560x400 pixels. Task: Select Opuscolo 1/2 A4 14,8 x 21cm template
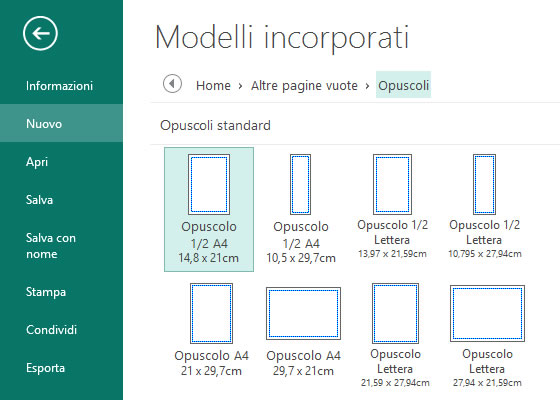[209, 209]
